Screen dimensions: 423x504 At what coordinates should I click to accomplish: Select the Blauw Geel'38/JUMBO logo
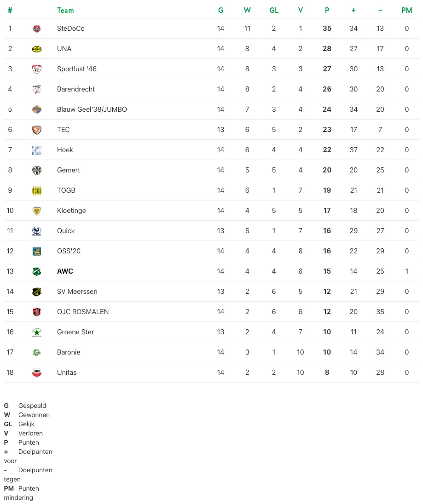(x=37, y=109)
